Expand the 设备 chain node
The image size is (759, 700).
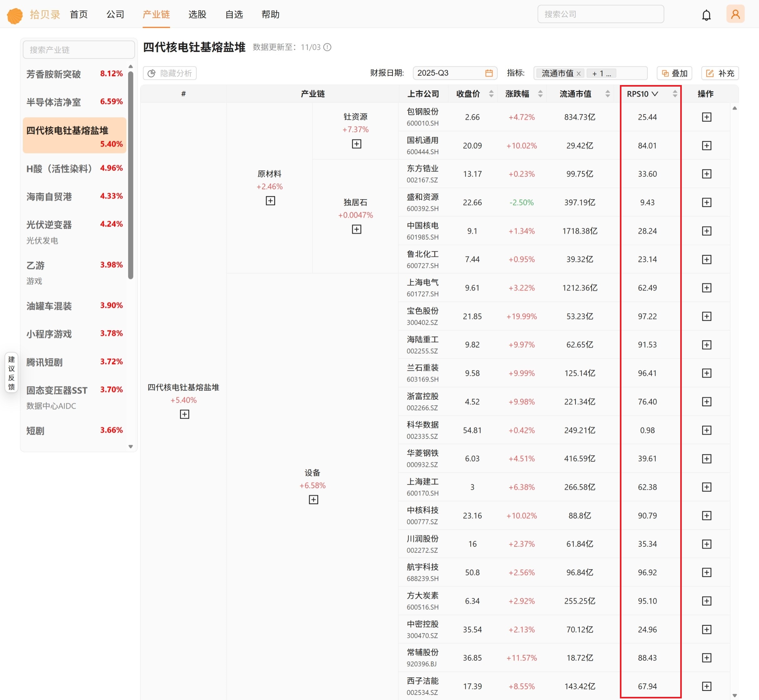pos(313,500)
